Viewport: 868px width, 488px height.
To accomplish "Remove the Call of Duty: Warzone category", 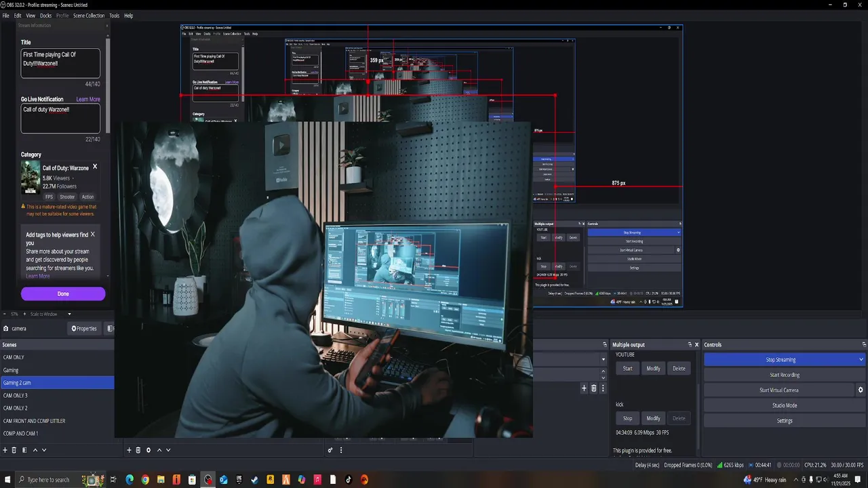I will tap(95, 167).
